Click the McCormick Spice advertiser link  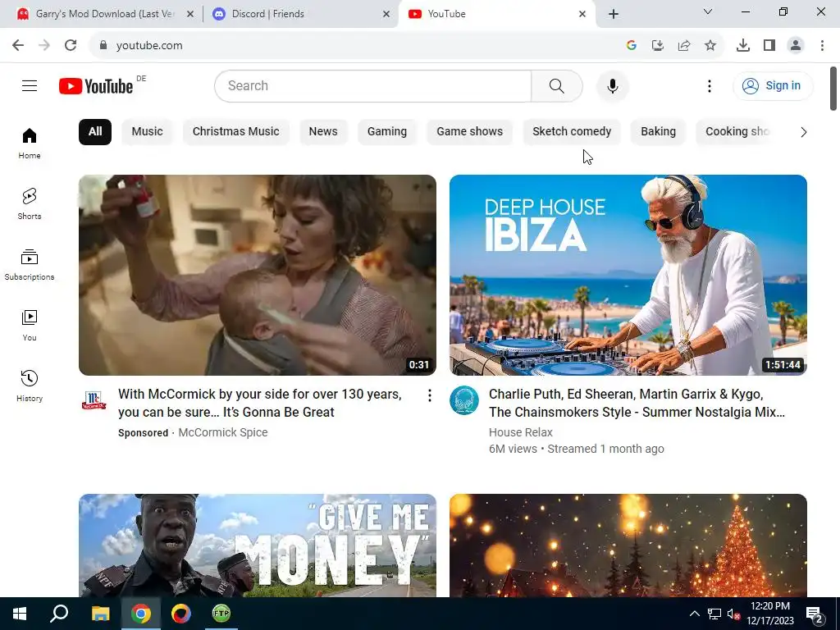223,432
